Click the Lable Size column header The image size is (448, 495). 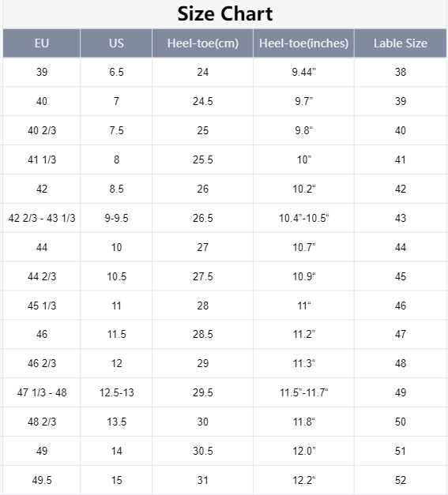tap(401, 43)
